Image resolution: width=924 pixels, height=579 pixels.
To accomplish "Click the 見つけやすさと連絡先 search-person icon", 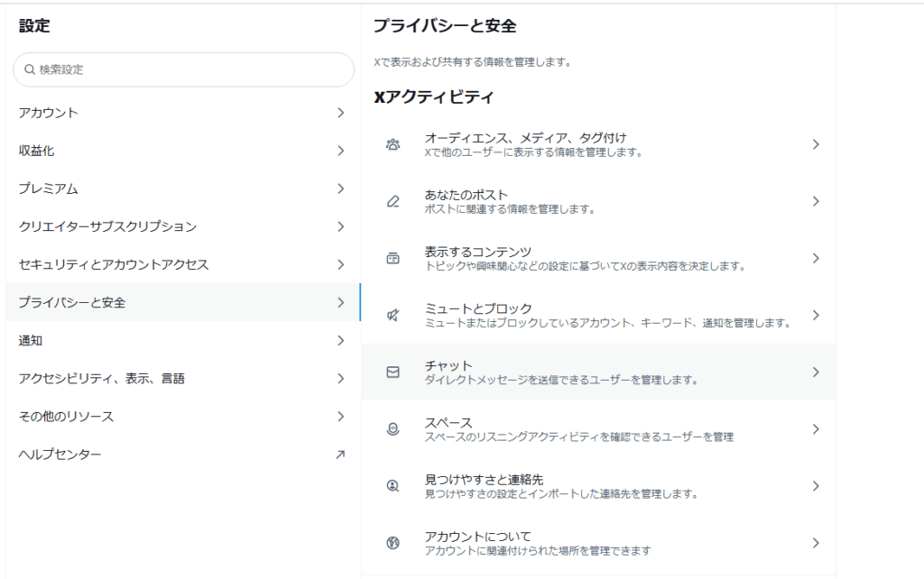I will point(393,486).
